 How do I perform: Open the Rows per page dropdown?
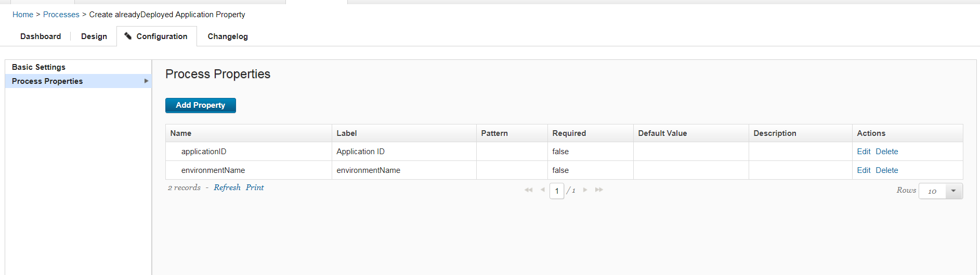click(x=953, y=191)
